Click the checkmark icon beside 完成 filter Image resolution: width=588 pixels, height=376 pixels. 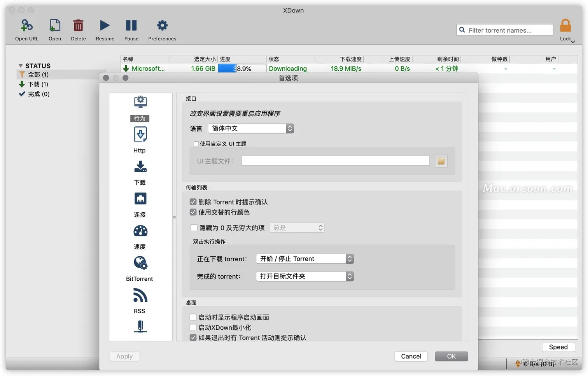[22, 94]
